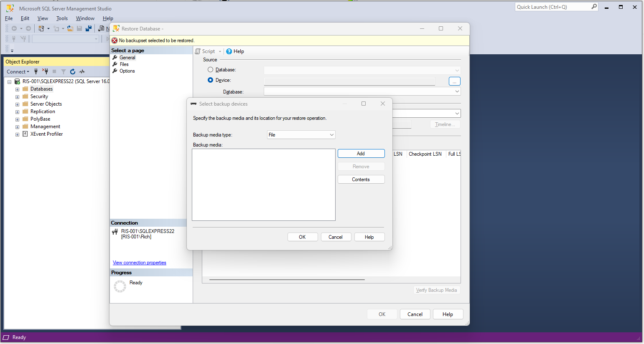Expand the Replication node

pyautogui.click(x=17, y=112)
